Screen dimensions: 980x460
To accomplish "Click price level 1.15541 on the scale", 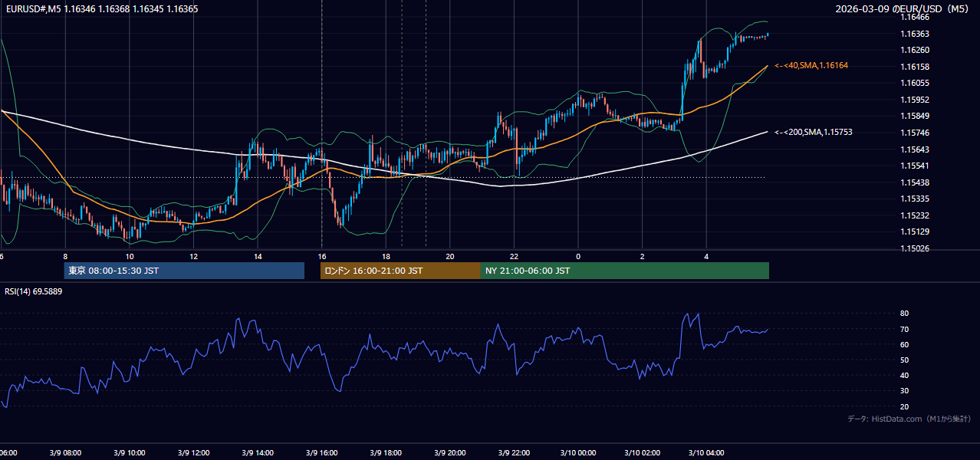I will click(915, 166).
